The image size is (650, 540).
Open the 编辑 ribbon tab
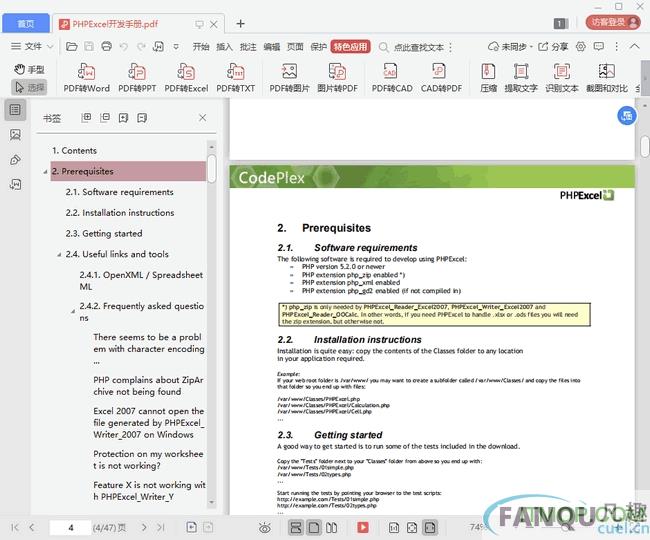click(272, 47)
